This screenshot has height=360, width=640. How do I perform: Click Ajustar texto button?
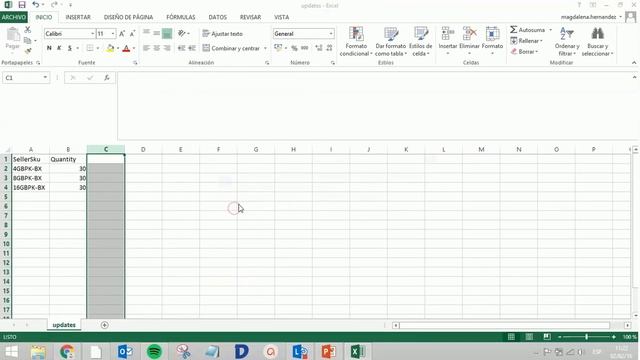coord(222,34)
